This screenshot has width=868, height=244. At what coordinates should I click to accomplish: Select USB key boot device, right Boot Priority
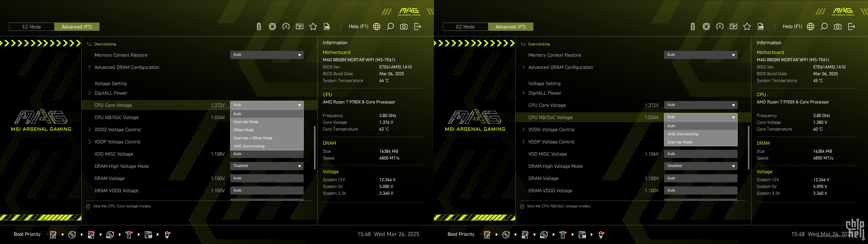(563, 235)
